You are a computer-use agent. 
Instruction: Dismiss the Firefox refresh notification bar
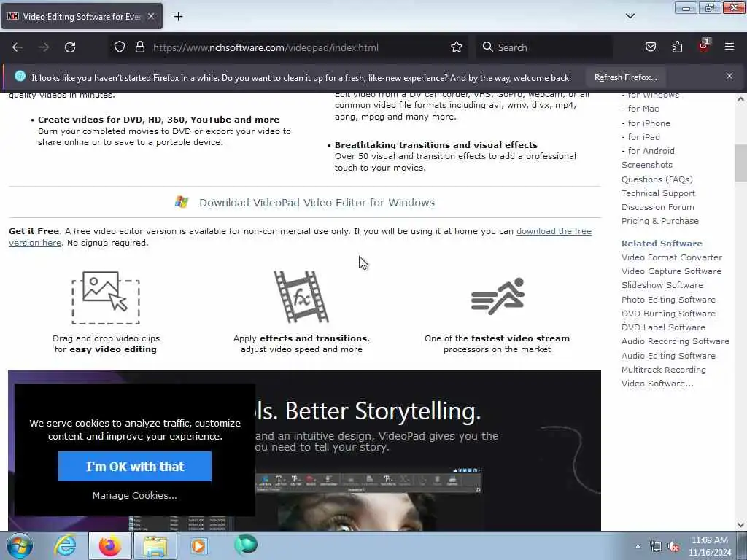click(x=729, y=76)
